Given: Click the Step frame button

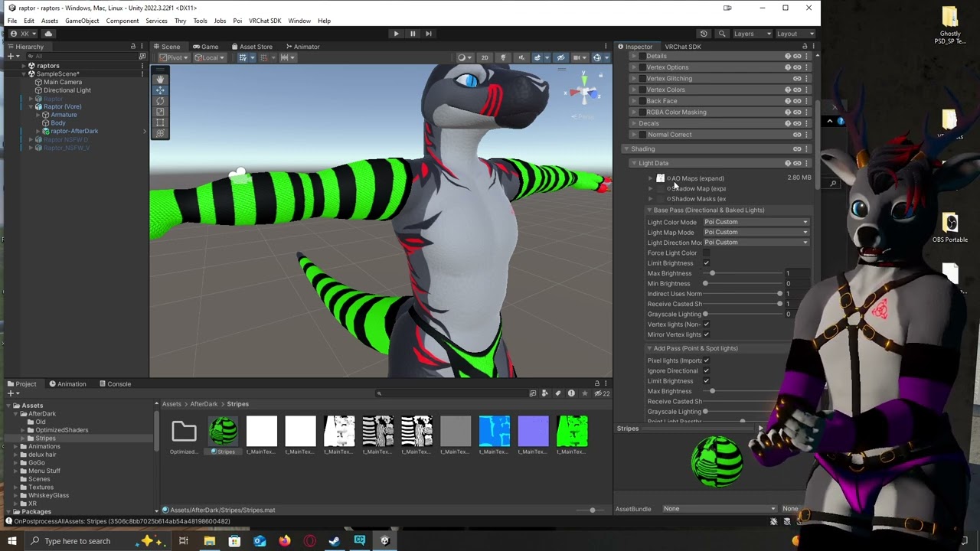Looking at the screenshot, I should click(x=429, y=34).
